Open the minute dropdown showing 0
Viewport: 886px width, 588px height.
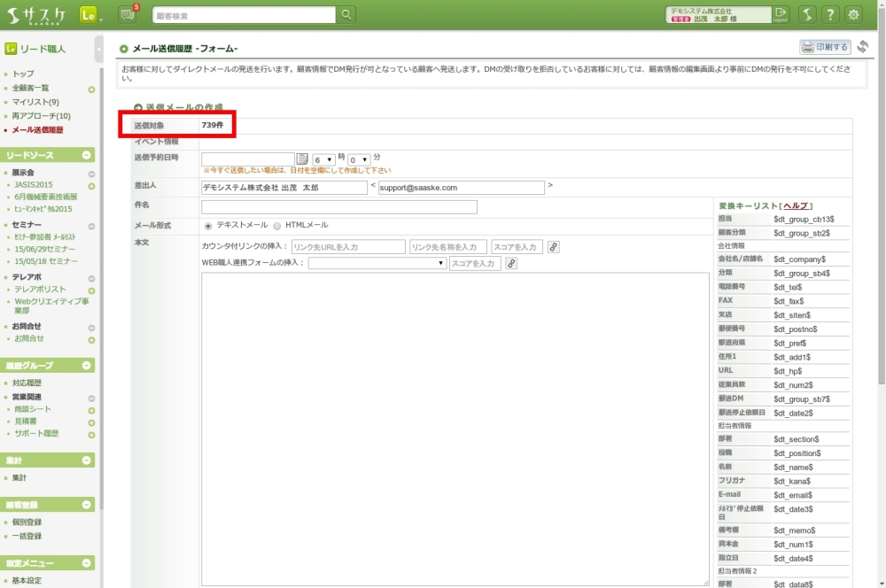pyautogui.click(x=358, y=159)
